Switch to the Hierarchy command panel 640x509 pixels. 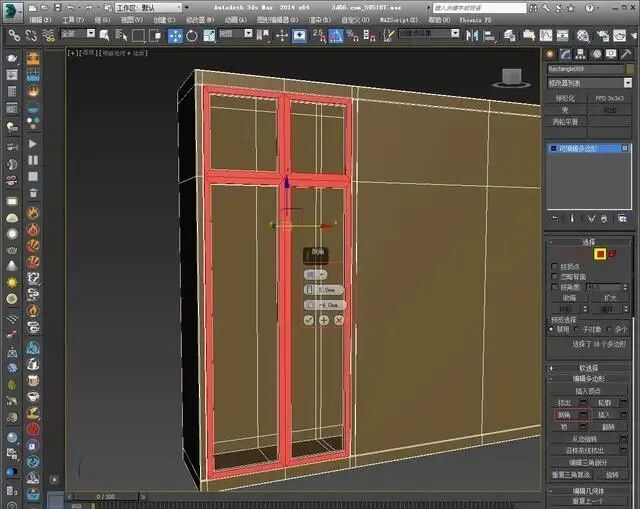pos(580,54)
